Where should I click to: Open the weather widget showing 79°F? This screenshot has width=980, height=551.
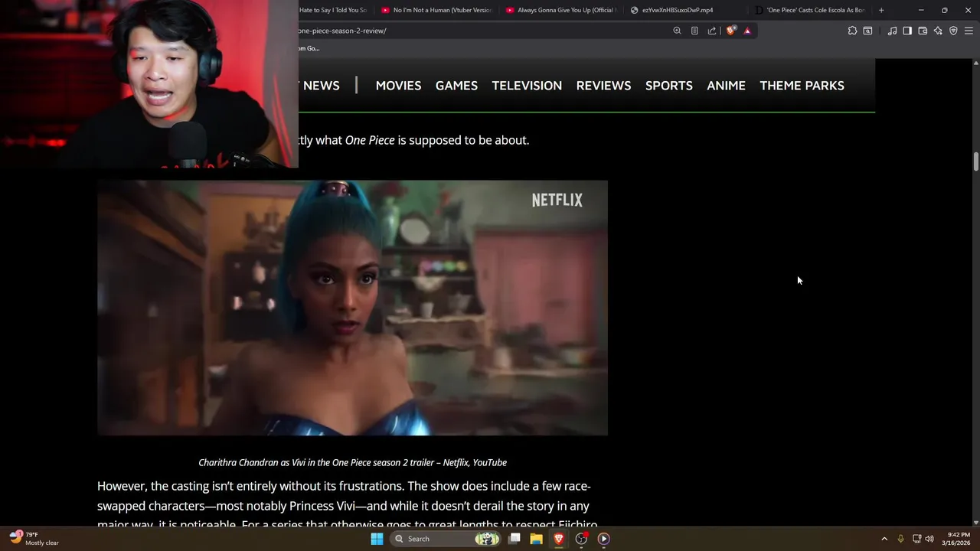point(34,539)
